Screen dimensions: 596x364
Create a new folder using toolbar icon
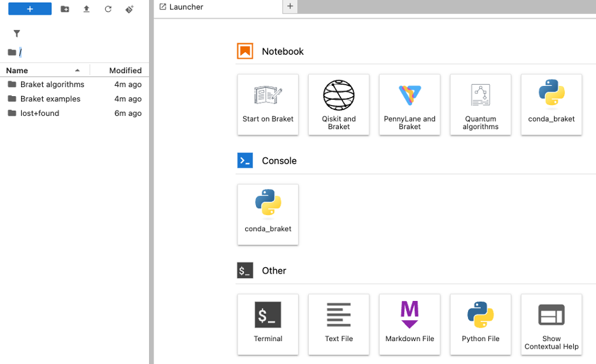tap(65, 9)
